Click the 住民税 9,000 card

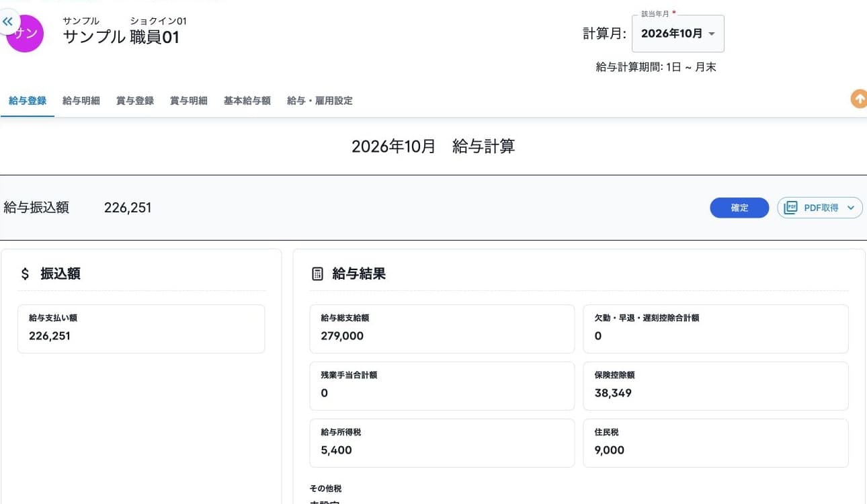tap(716, 443)
